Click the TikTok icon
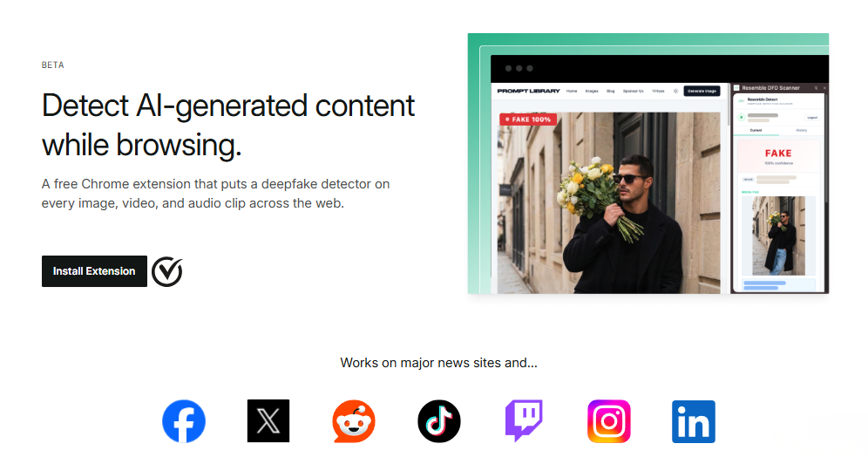Image resolution: width=868 pixels, height=471 pixels. (439, 421)
